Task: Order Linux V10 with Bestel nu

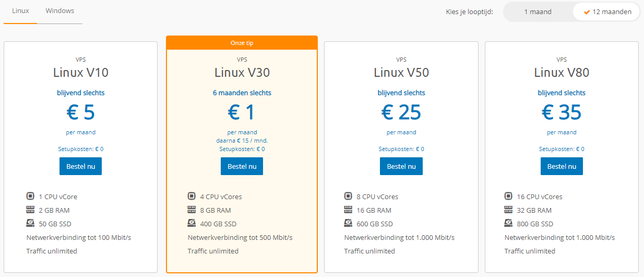Action: pos(80,166)
